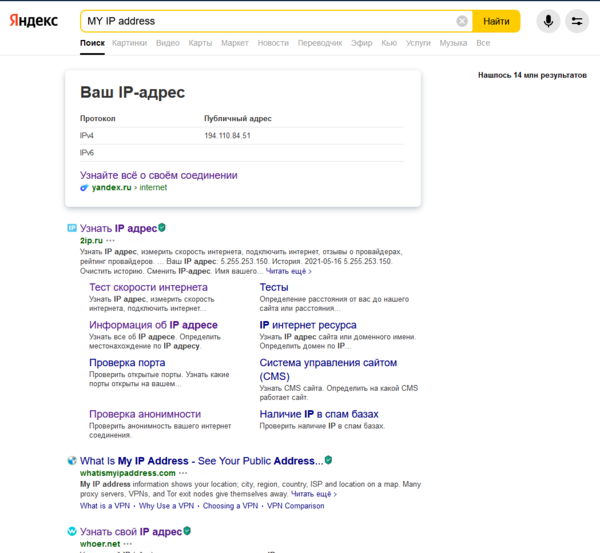Screen dimensions: 600x553
Task: Click the whoer.net favicon icon
Action: (72, 531)
